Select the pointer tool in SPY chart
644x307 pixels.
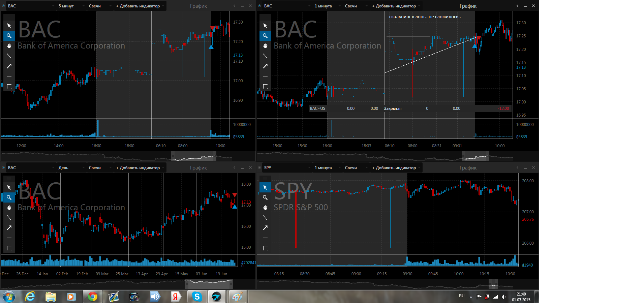pos(265,187)
